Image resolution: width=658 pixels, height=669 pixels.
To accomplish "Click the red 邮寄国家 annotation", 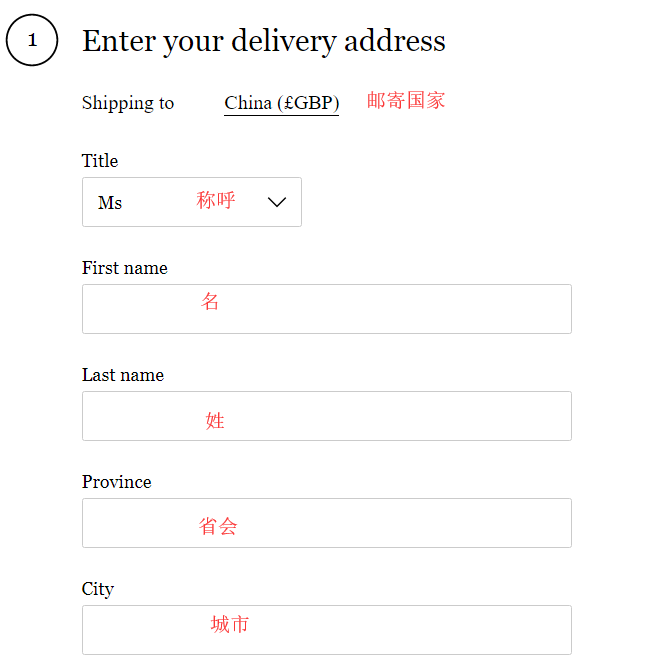I will tap(405, 100).
